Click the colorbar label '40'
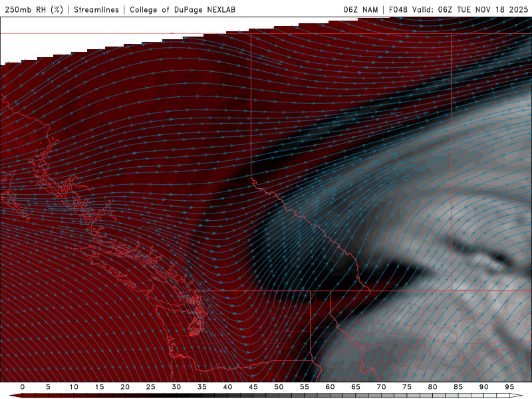532x399 pixels. [227, 387]
